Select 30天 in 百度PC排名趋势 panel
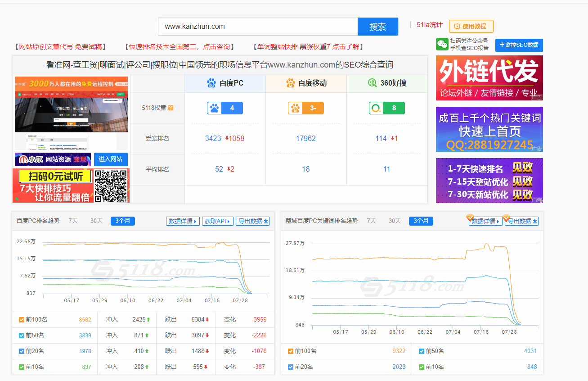The width and height of the screenshot is (588, 381). (97, 221)
